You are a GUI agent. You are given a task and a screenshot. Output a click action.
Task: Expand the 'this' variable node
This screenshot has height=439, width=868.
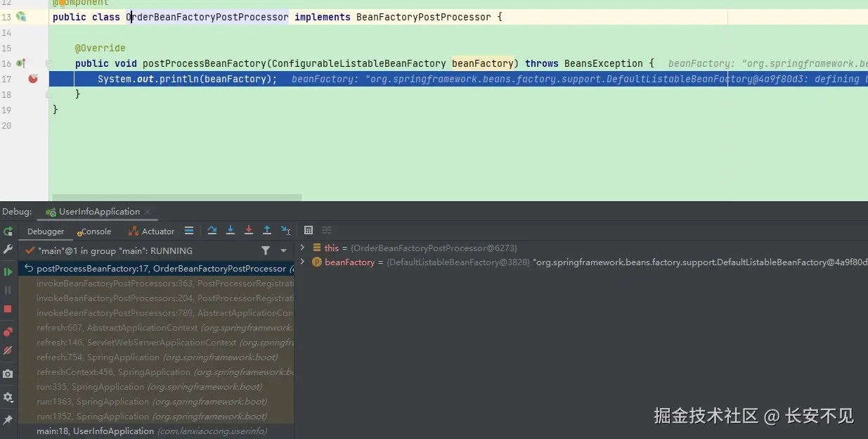click(303, 248)
